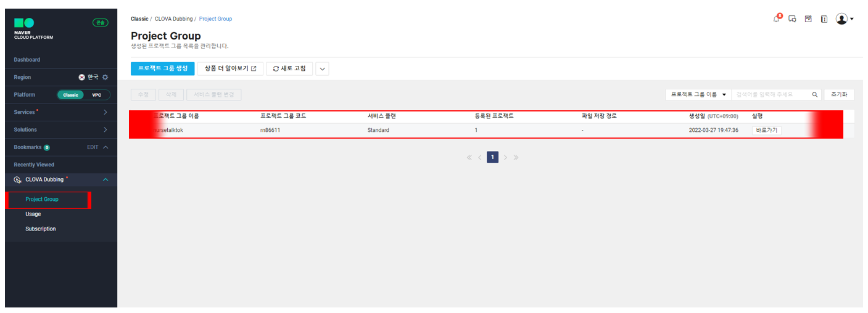Expand the Services menu chevron
868x313 pixels.
click(105, 112)
